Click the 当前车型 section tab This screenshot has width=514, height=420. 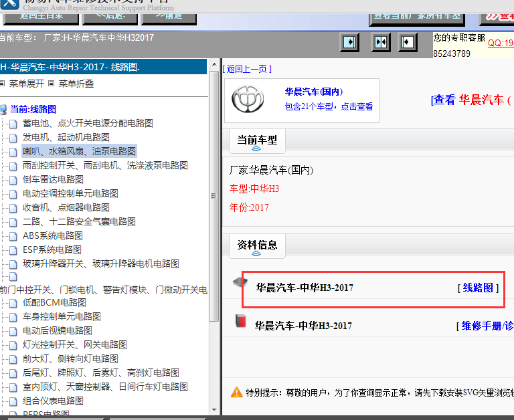tap(257, 141)
